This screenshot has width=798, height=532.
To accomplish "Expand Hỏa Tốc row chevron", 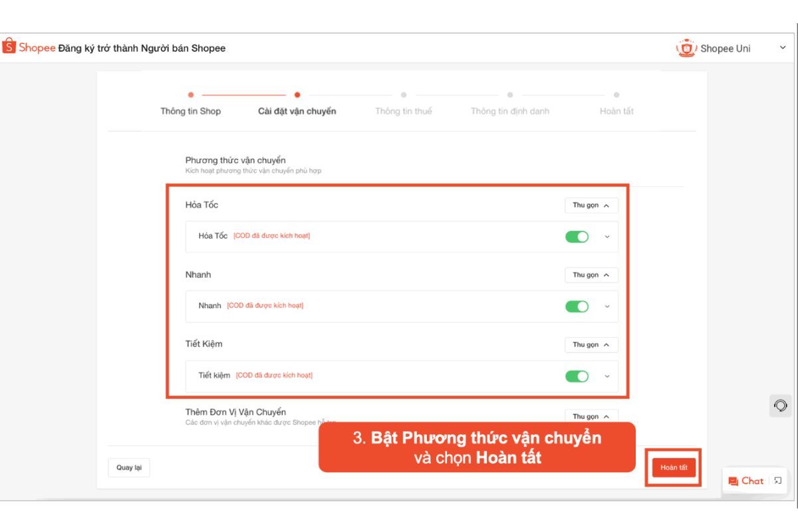I will coord(606,237).
